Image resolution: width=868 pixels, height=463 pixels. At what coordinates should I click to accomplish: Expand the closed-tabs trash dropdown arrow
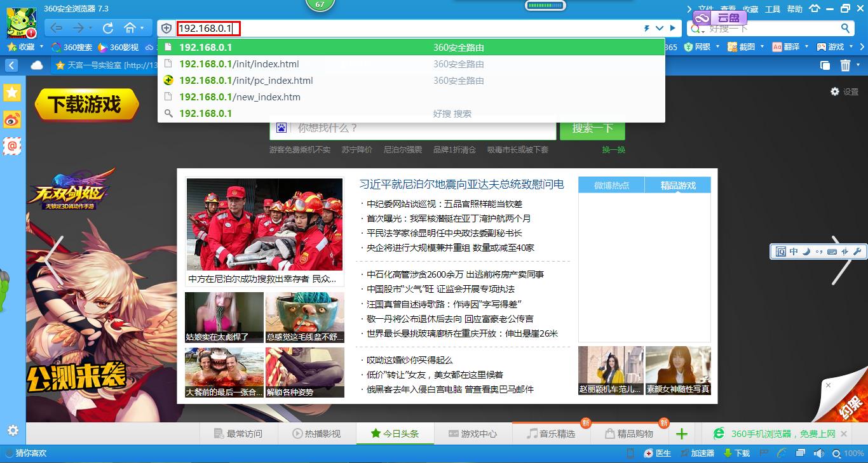pos(858,65)
